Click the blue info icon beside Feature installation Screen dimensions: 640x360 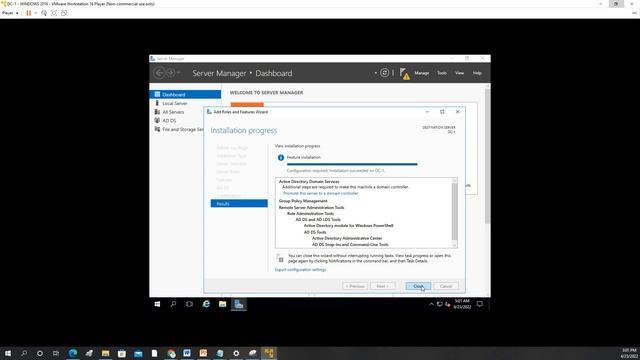(x=281, y=158)
